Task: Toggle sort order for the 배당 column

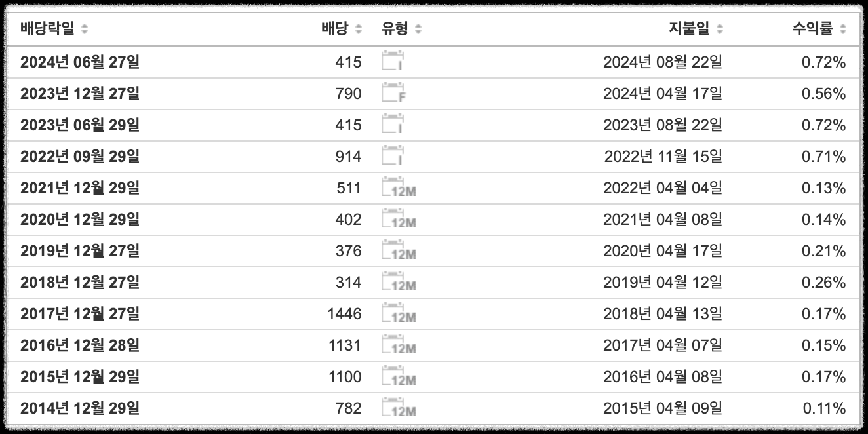Action: tap(357, 28)
